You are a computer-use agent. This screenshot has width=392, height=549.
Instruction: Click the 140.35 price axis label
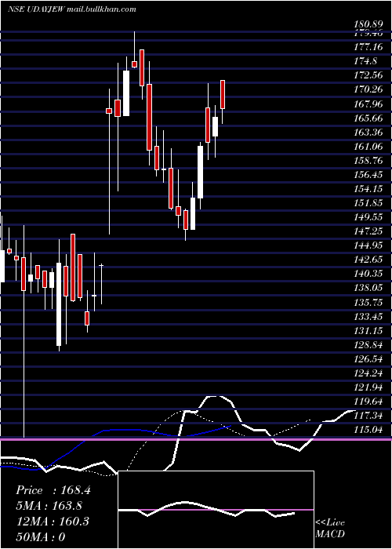(368, 274)
